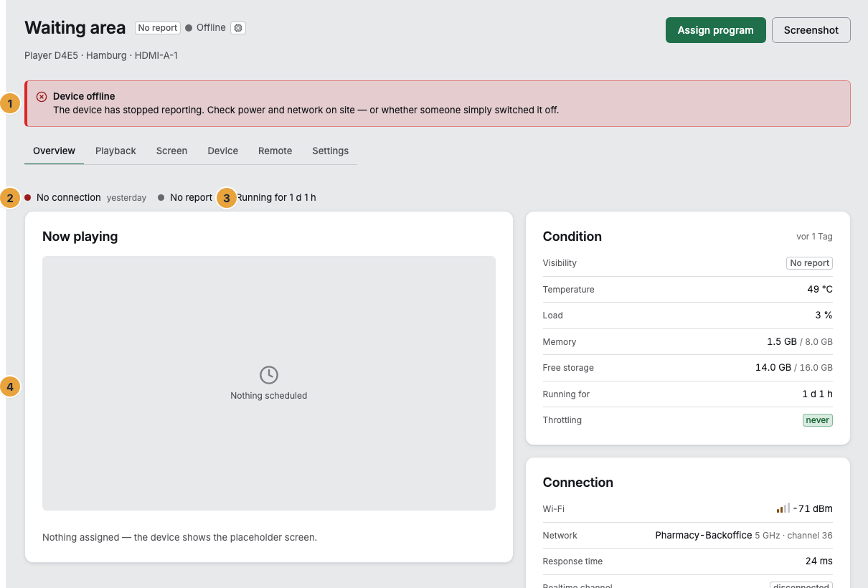Click the "Condition" card heading
The height and width of the screenshot is (588, 868).
click(x=572, y=237)
